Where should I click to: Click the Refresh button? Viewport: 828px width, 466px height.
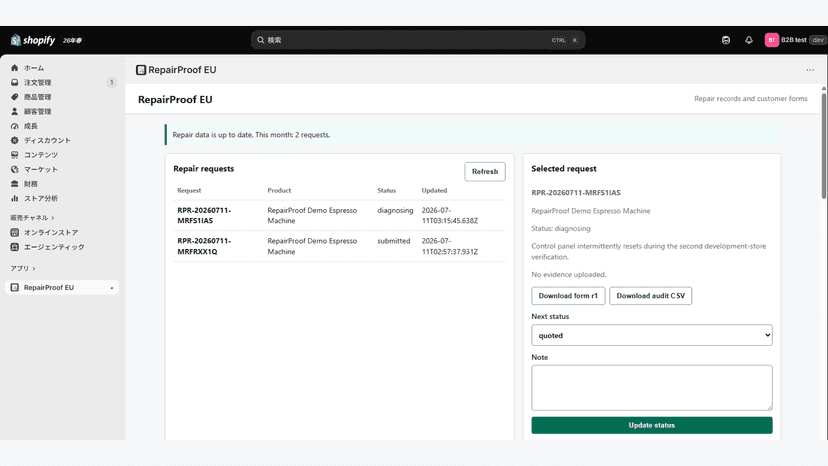[485, 172]
